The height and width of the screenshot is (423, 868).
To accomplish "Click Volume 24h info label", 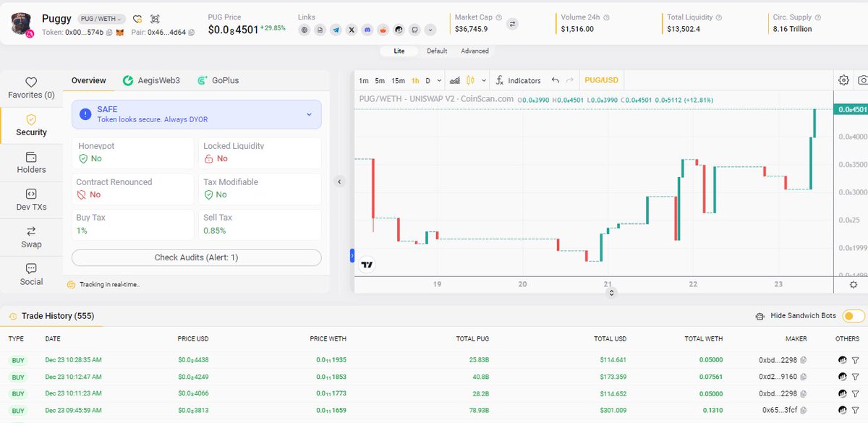I will point(585,17).
